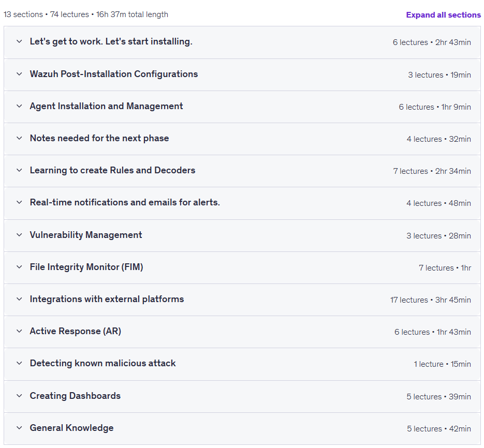Image resolution: width=484 pixels, height=448 pixels.
Task: Click '6 lectures • 1hr 9min' text
Action: [x=435, y=107]
